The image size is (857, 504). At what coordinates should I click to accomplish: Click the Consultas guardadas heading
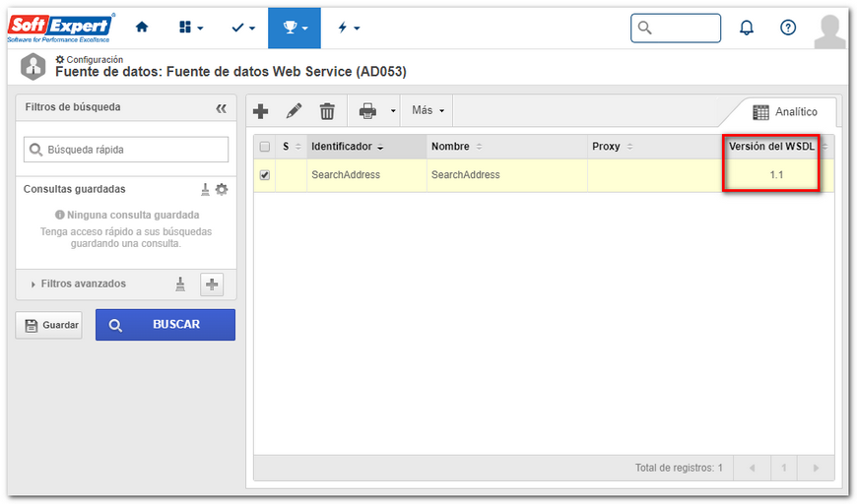(x=74, y=189)
